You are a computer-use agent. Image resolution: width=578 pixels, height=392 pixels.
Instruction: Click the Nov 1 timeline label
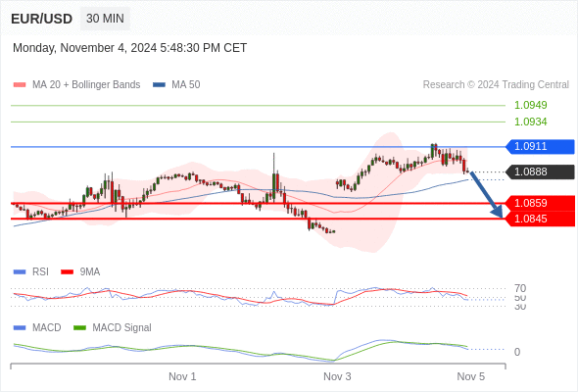(x=182, y=376)
